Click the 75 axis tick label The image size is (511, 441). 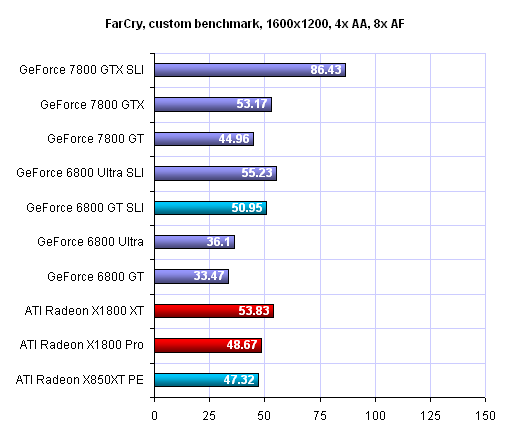[x=320, y=416]
